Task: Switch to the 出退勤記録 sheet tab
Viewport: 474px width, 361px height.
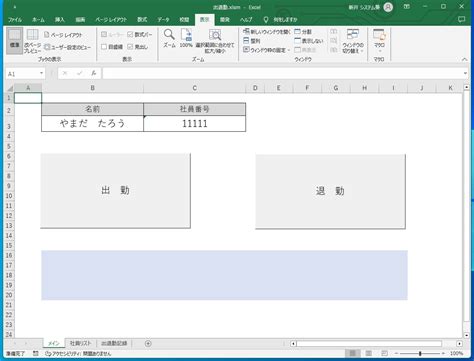Action: click(x=114, y=343)
